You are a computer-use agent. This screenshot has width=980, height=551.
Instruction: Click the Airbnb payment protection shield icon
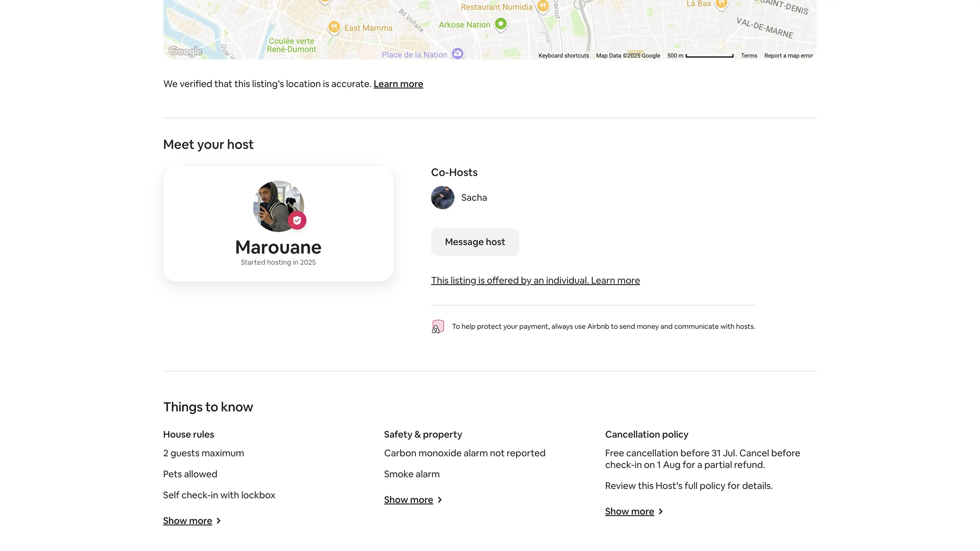(x=438, y=327)
